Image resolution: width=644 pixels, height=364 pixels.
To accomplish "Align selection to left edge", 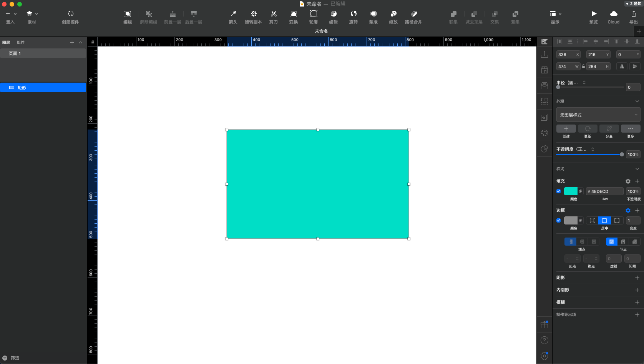I will [x=585, y=41].
